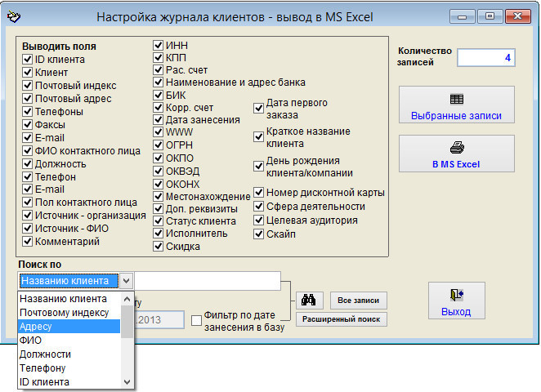Toggle the Скайп checkbox
This screenshot has width=541, height=392.
click(259, 234)
